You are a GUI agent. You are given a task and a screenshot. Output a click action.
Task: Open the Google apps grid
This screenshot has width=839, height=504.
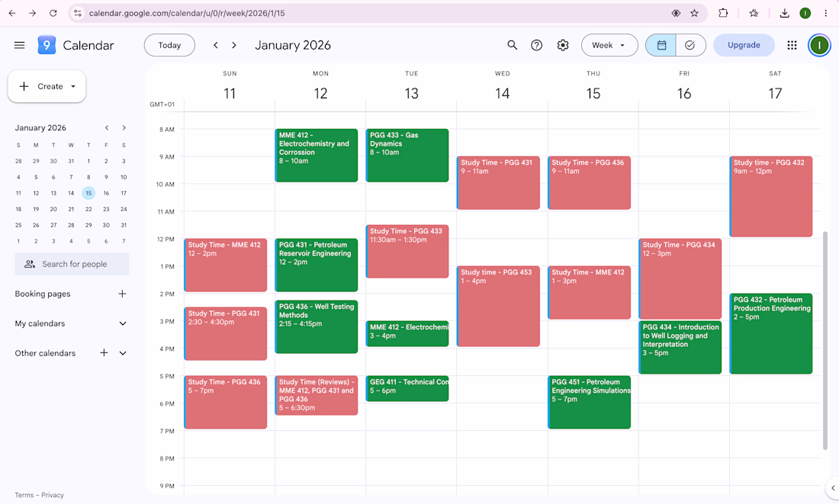pyautogui.click(x=792, y=45)
